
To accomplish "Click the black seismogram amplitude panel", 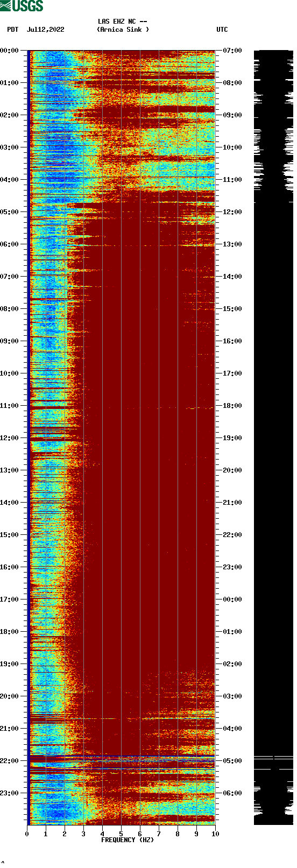I will point(273,437).
